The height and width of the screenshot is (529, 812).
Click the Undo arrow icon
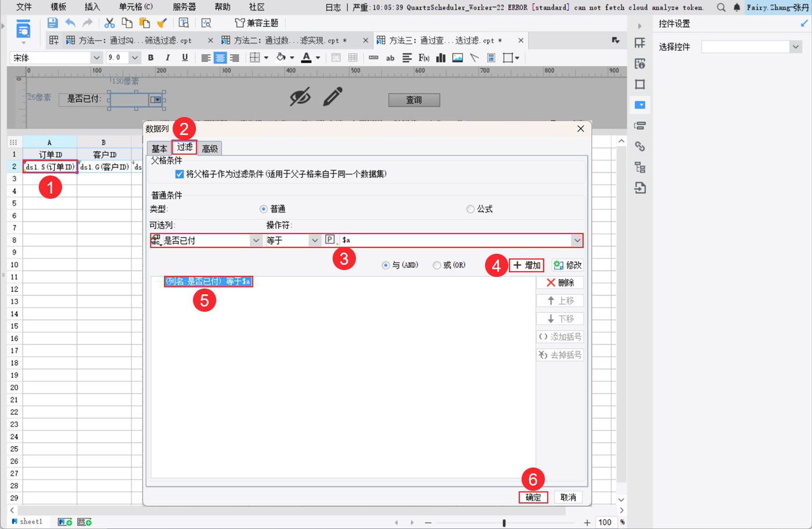(70, 23)
